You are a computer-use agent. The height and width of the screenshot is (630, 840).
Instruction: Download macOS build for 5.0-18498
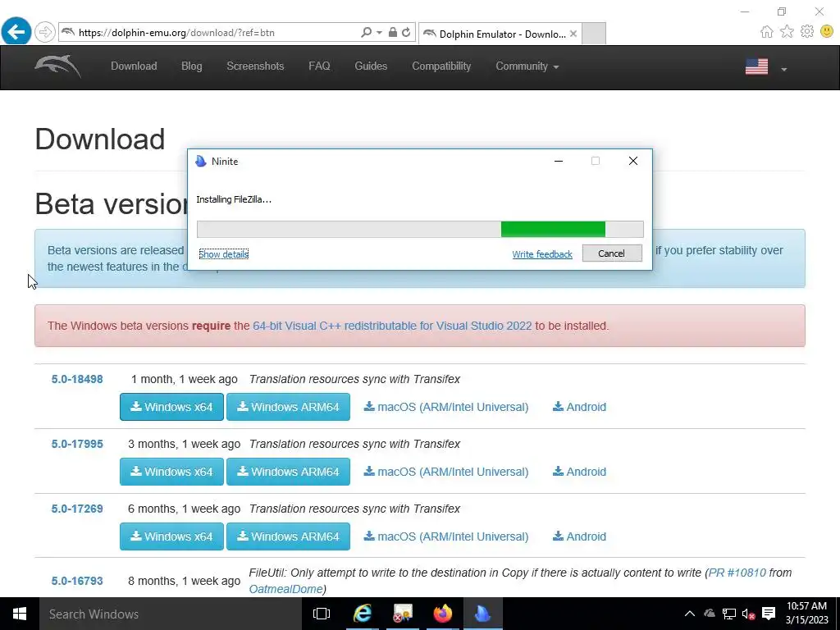(446, 407)
